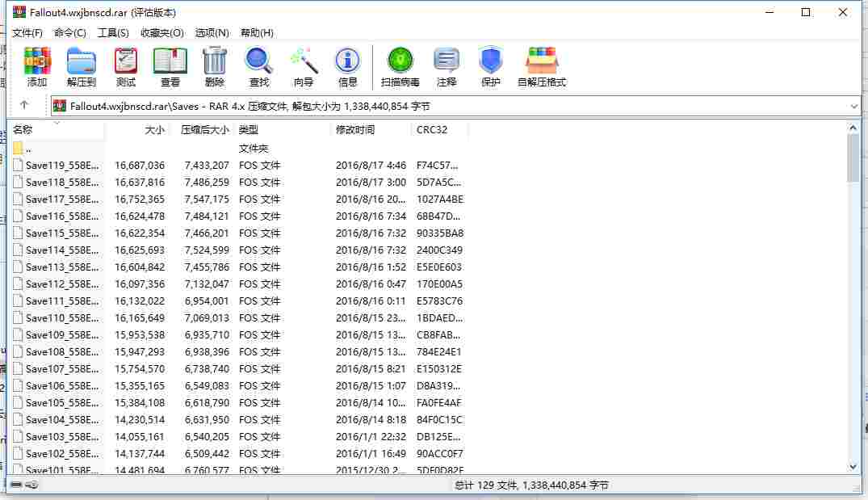Click the WinRAR title bar icon

point(19,11)
